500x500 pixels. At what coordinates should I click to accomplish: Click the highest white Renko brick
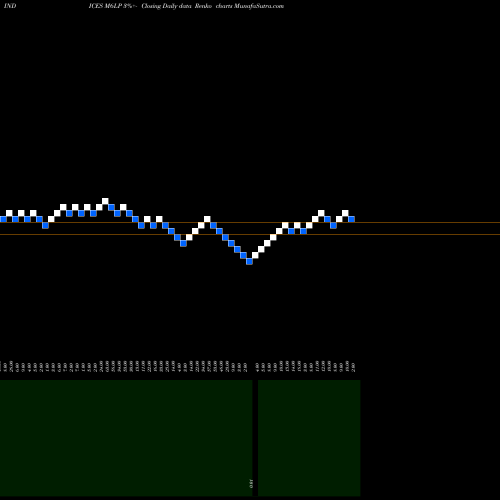(105, 201)
